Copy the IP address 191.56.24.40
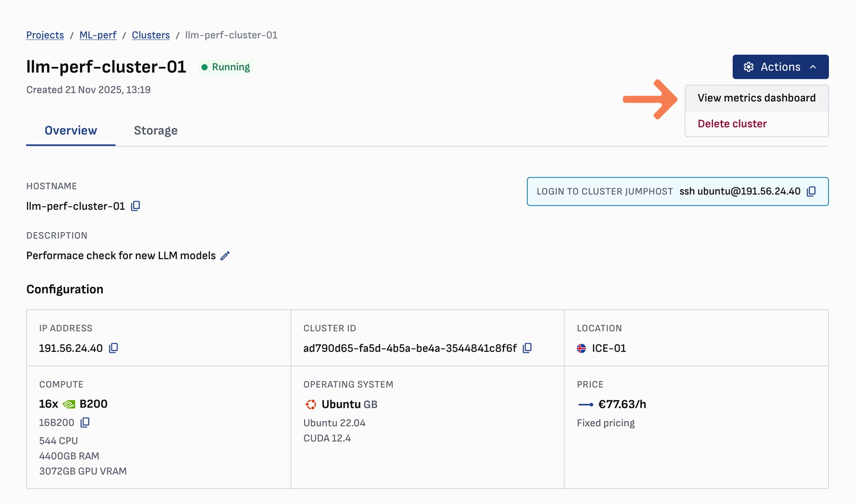857x504 pixels. (113, 348)
